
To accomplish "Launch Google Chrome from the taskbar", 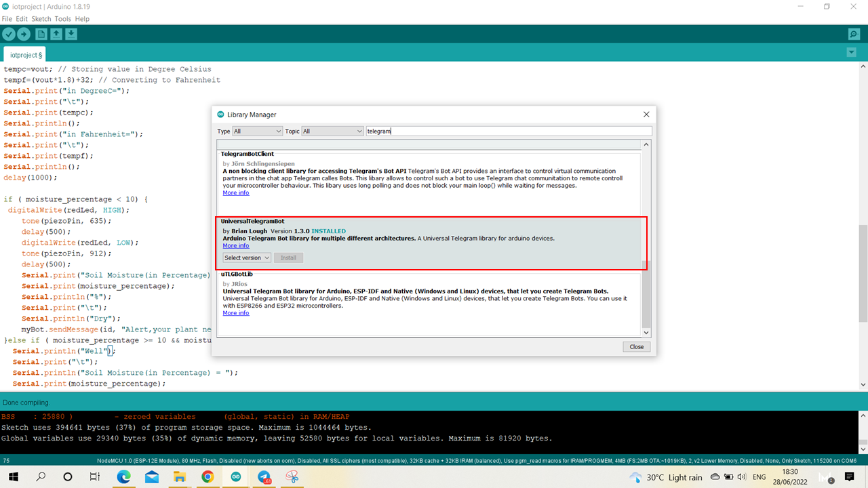I will pos(208,477).
